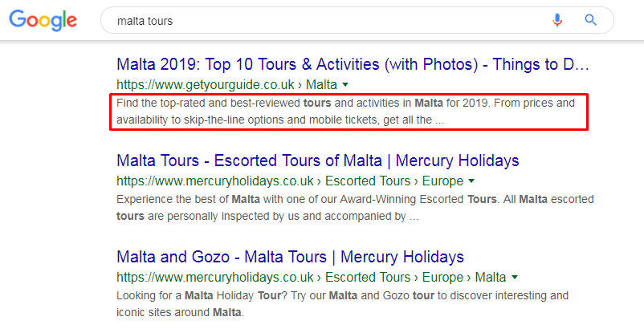Focus the search box containing "malta tours"
Viewport: 644px width, 333px height.
pyautogui.click(x=321, y=20)
